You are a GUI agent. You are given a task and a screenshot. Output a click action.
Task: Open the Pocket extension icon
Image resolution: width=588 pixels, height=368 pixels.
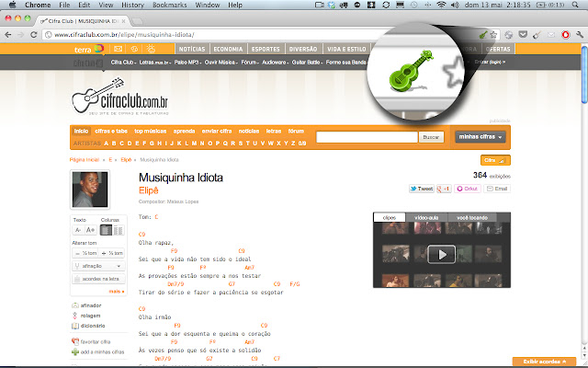point(523,35)
